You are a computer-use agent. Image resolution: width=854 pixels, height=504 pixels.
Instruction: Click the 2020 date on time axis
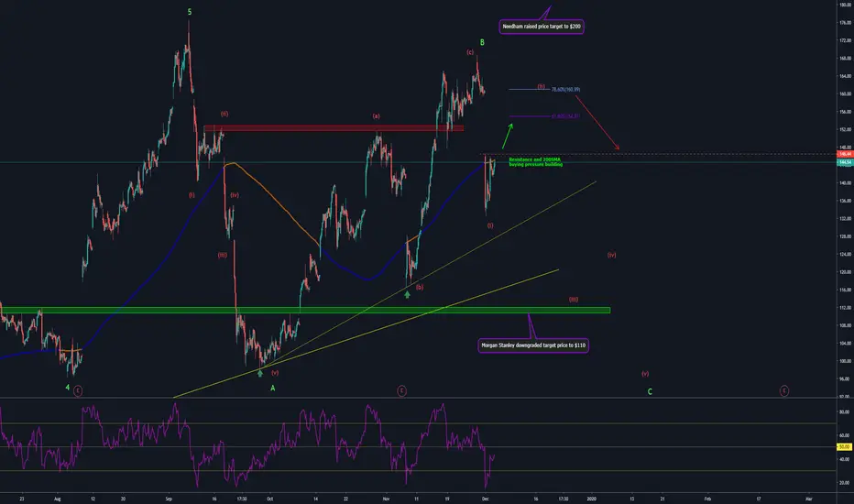(592, 499)
